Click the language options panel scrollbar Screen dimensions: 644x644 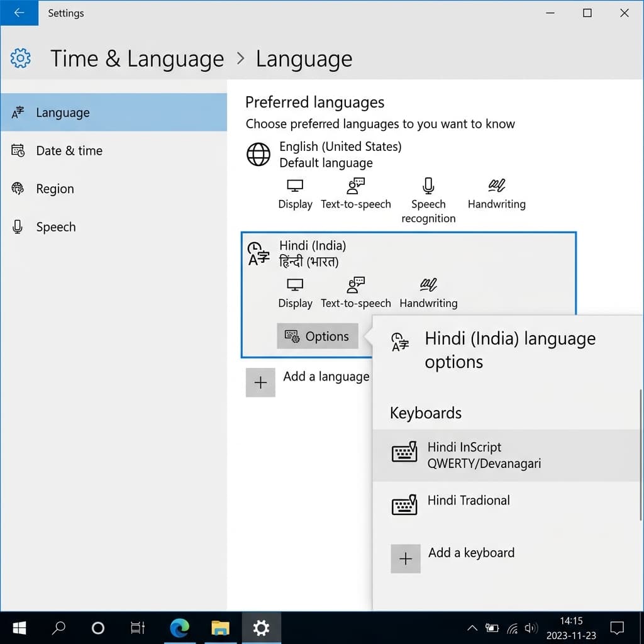click(641, 455)
